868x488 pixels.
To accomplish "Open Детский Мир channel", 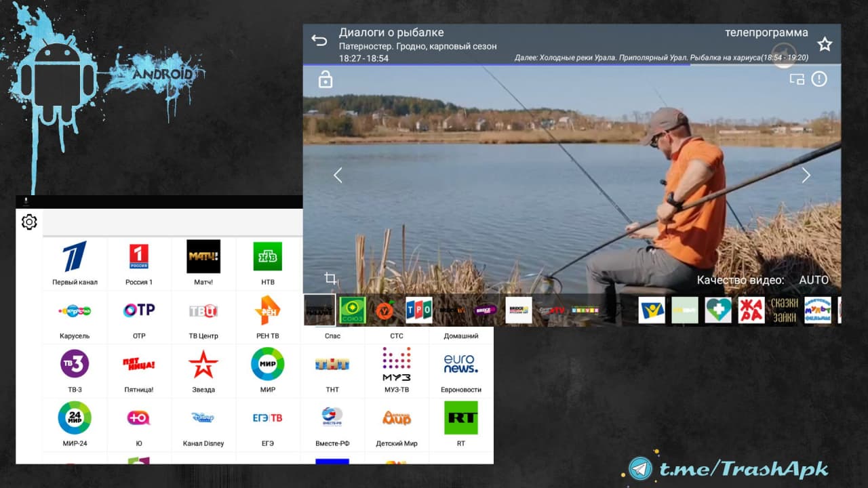I will 397,424.
